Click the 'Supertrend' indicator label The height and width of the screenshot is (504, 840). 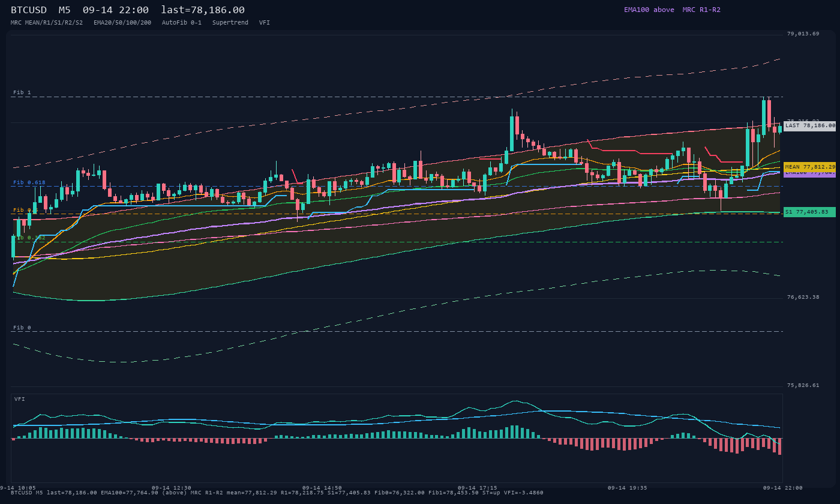pyautogui.click(x=230, y=22)
